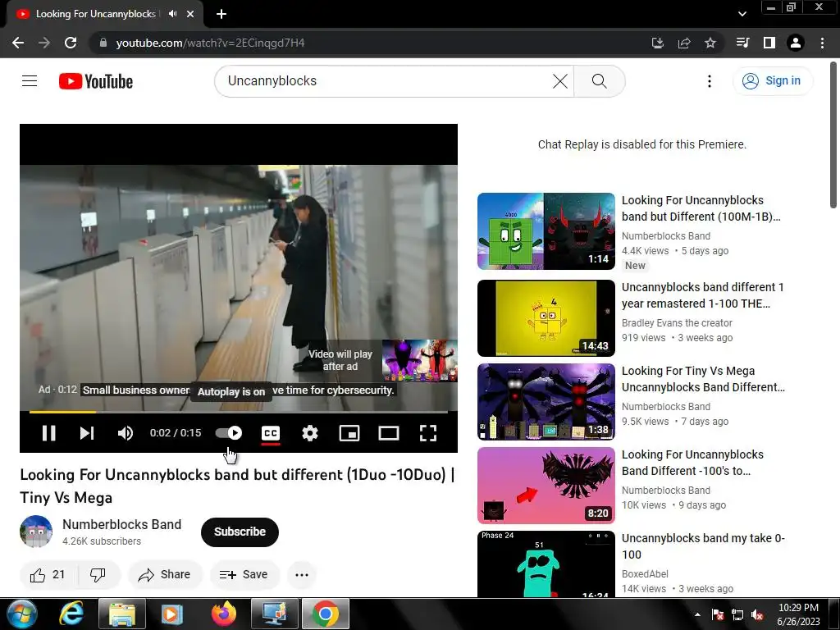Open Looking For Tiny Vs Mega video title
The image size is (840, 630).
coord(703,379)
